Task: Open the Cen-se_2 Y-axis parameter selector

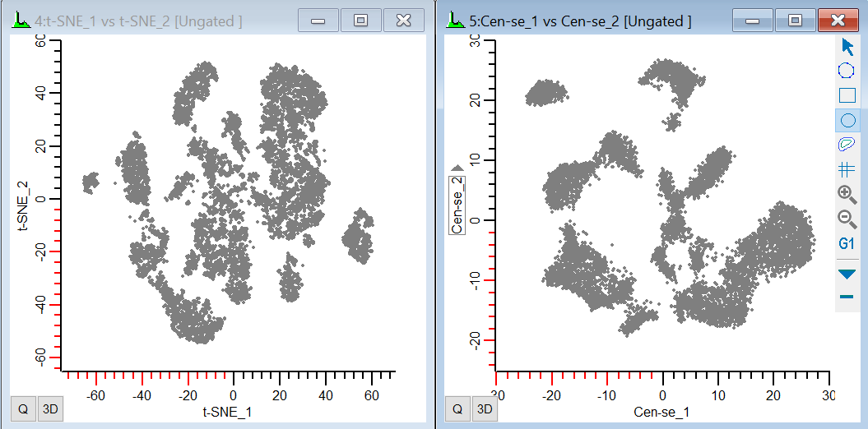Action: [457, 205]
